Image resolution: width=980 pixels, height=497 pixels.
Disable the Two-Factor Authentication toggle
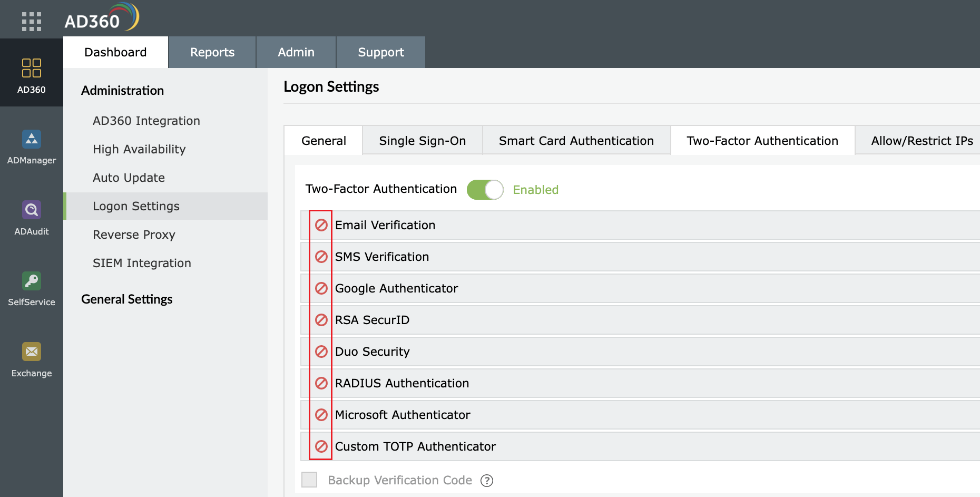[x=485, y=189]
